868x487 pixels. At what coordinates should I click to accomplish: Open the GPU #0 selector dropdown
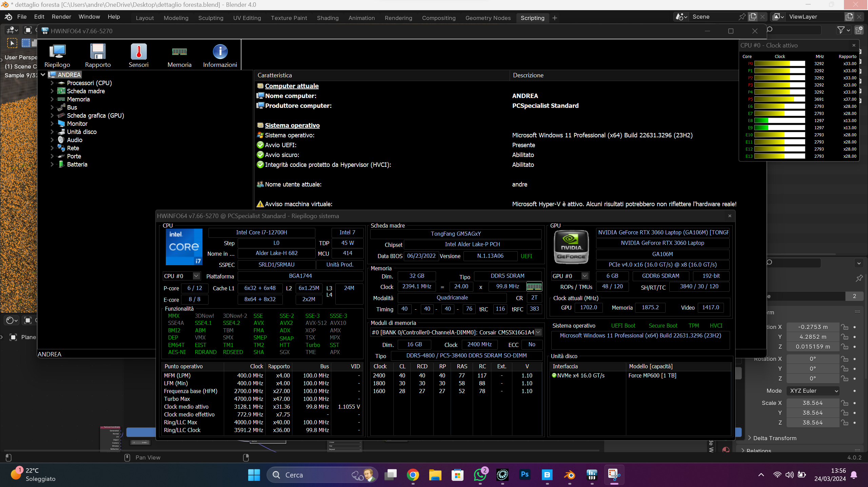click(570, 276)
